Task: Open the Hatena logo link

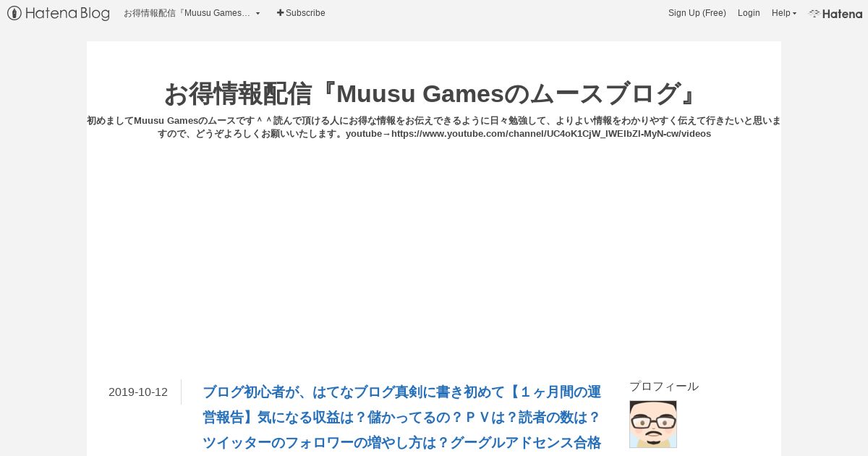Action: (835, 13)
